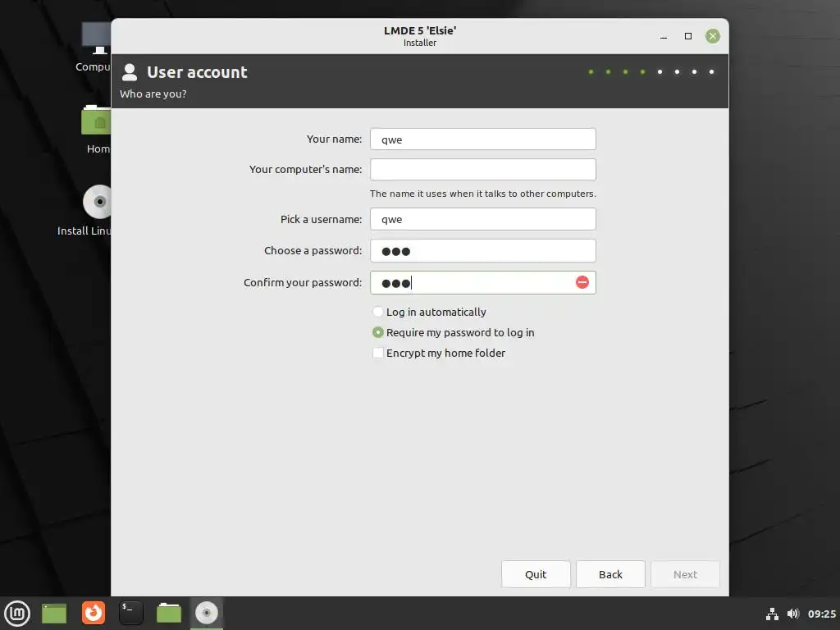840x630 pixels.
Task: Open the Linux Mint menu button
Action: [x=17, y=614]
